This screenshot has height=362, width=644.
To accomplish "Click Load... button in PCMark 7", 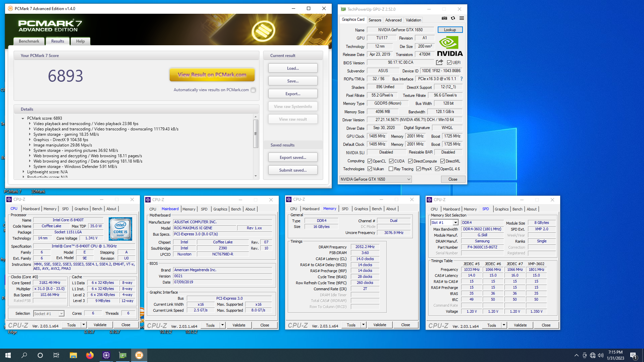I will click(293, 68).
